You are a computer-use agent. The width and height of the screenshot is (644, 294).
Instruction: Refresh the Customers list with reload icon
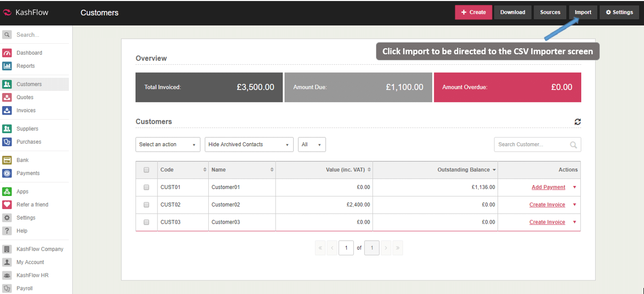[x=578, y=122]
